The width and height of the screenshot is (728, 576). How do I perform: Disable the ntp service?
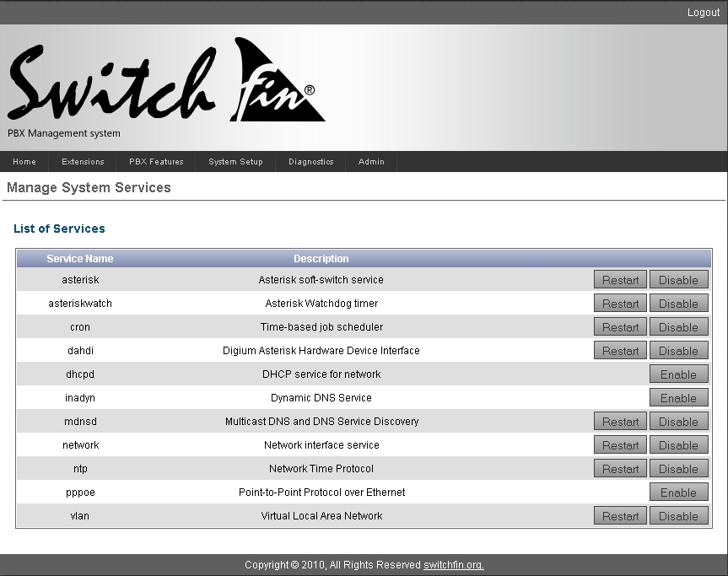click(x=678, y=469)
